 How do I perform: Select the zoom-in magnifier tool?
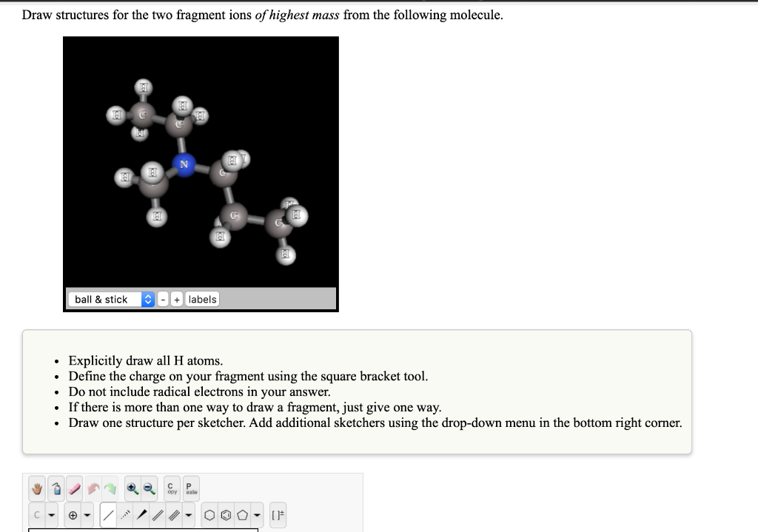pyautogui.click(x=132, y=488)
